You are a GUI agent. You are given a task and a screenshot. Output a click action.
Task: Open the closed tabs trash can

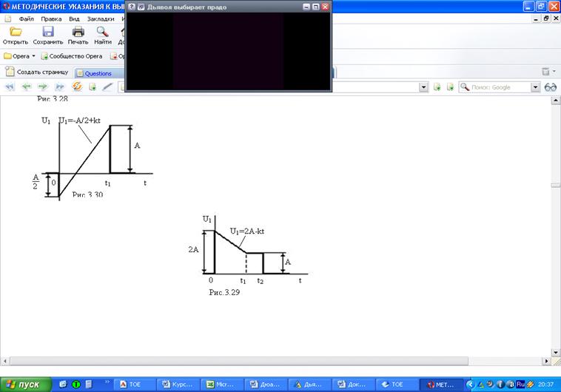click(x=545, y=72)
